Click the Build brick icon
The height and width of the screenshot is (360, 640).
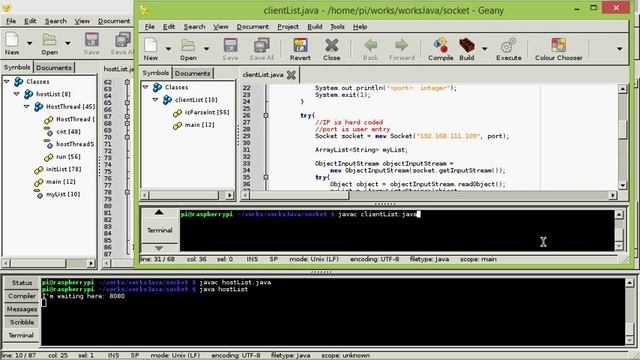click(x=467, y=45)
